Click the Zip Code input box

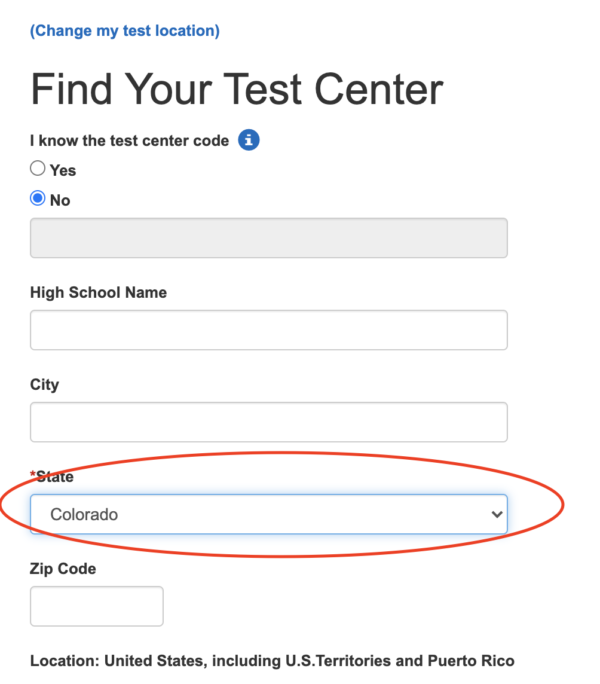click(96, 606)
